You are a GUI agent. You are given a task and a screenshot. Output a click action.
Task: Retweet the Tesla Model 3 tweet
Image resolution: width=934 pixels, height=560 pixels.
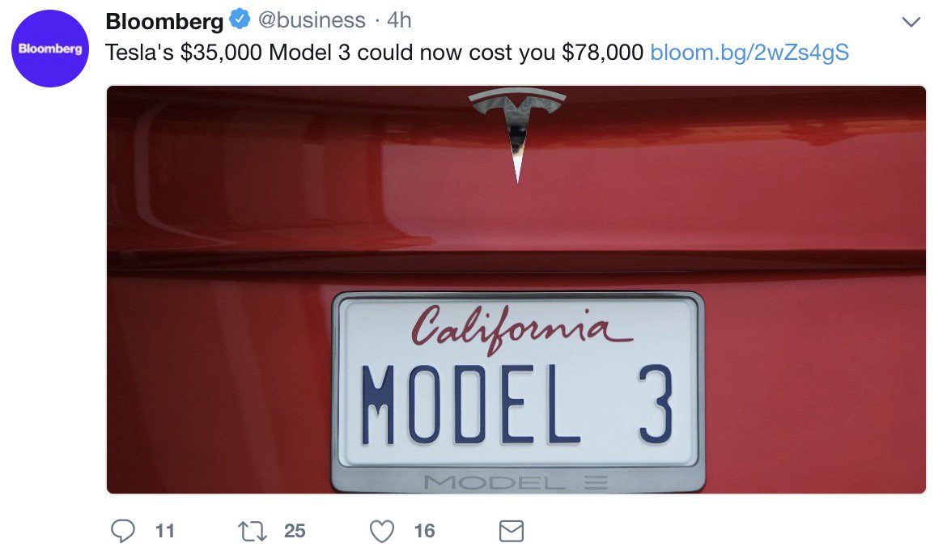[x=253, y=531]
